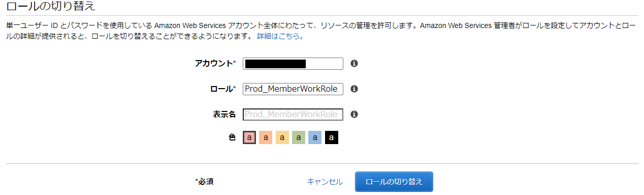Screen dimensions: 644x195
Task: Click the info icon next to ロール field
Action: [x=355, y=89]
